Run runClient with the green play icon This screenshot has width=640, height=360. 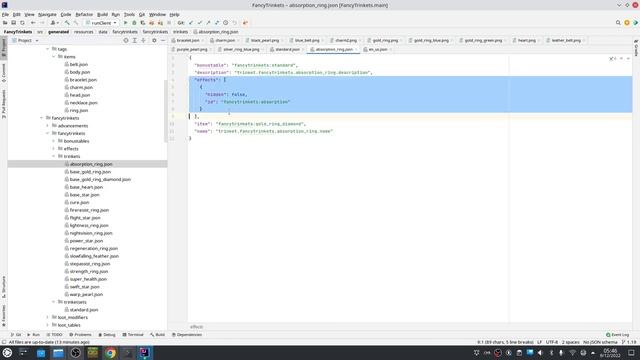click(x=125, y=23)
